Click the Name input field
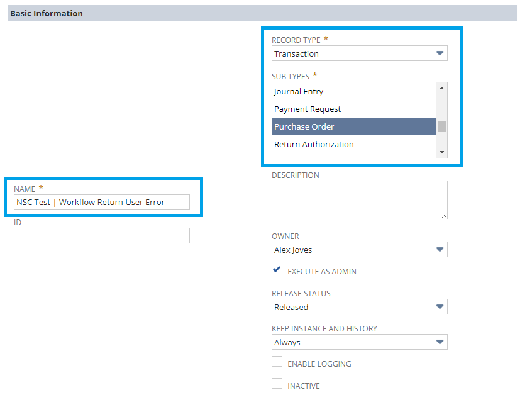 pos(102,203)
